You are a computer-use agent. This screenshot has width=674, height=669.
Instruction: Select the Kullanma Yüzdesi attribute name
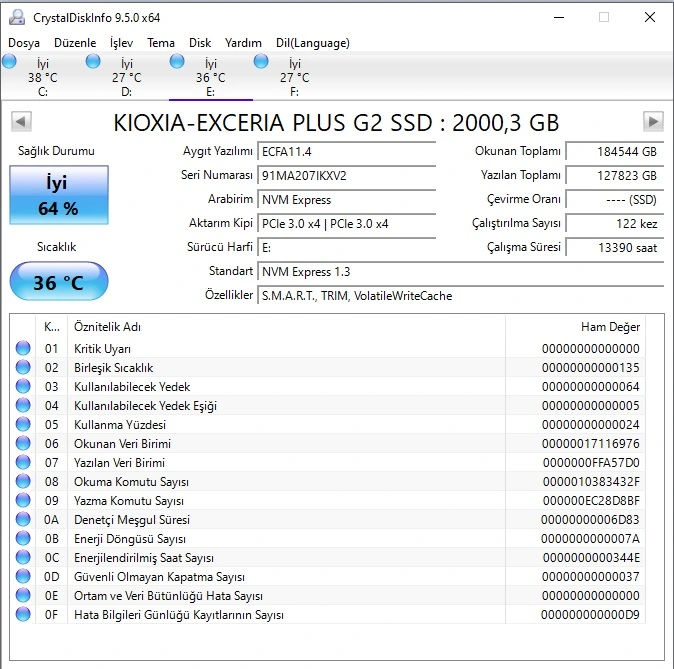[120, 425]
